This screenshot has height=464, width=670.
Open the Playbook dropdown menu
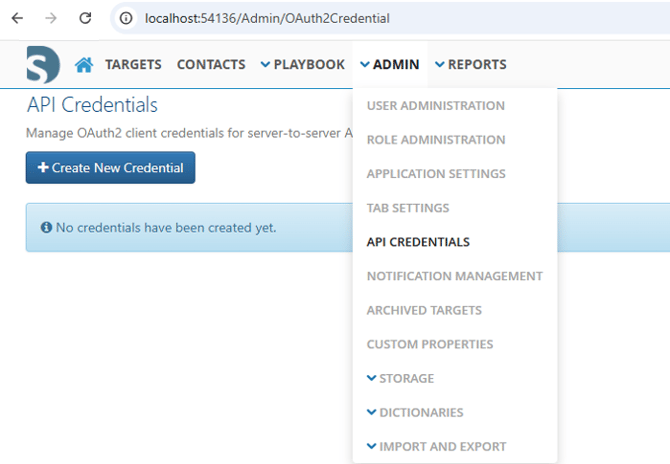302,65
